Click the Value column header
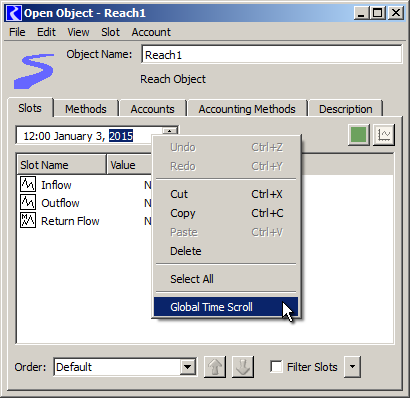 (129, 165)
